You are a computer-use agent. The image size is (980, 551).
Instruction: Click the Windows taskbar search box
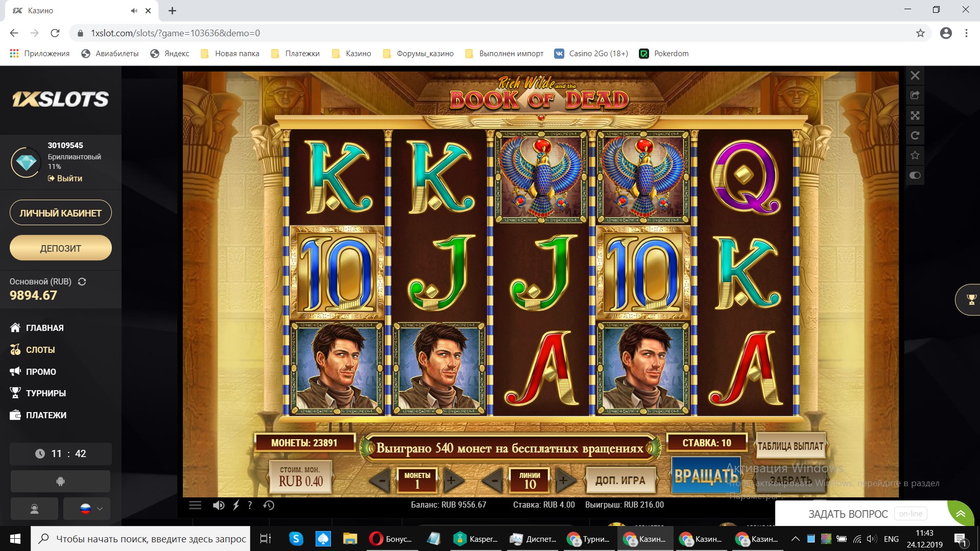point(140,539)
